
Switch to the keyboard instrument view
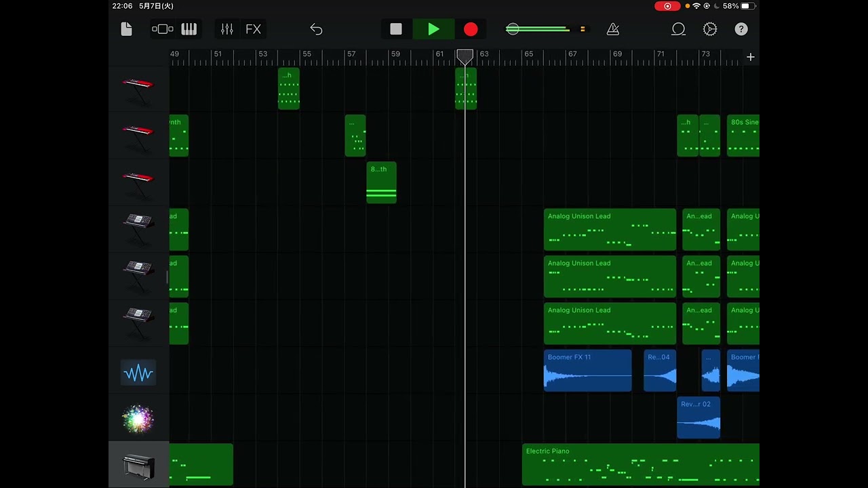click(x=189, y=29)
